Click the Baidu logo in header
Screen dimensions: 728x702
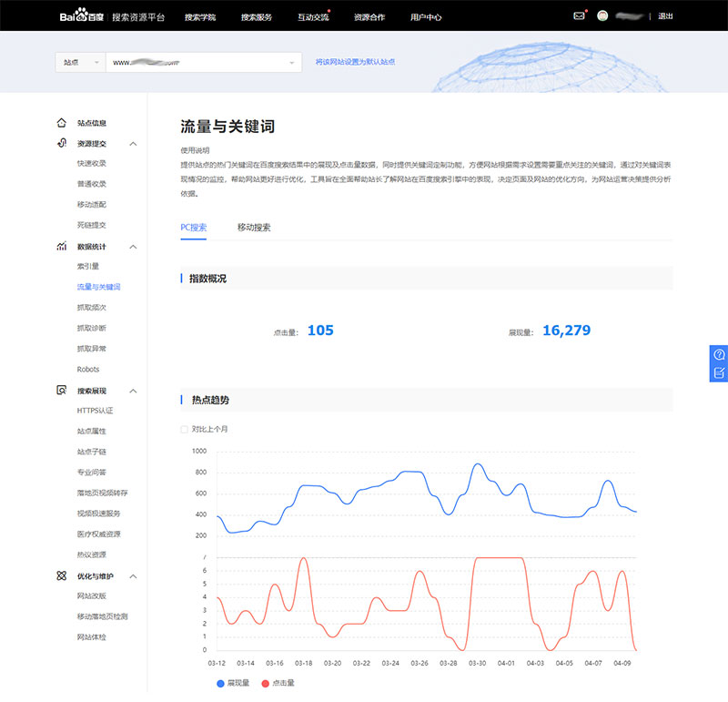click(83, 16)
